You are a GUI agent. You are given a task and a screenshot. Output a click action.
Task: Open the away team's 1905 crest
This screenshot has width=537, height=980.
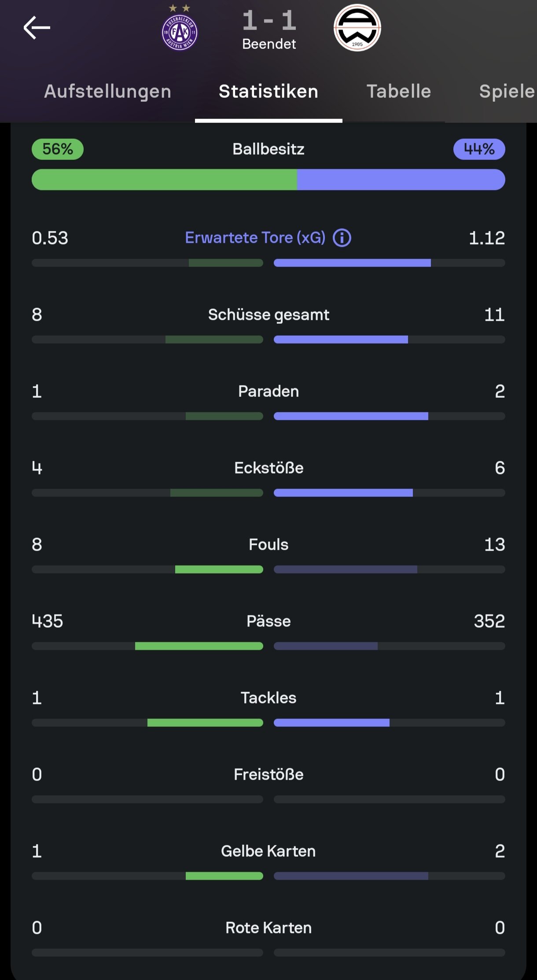point(357,28)
